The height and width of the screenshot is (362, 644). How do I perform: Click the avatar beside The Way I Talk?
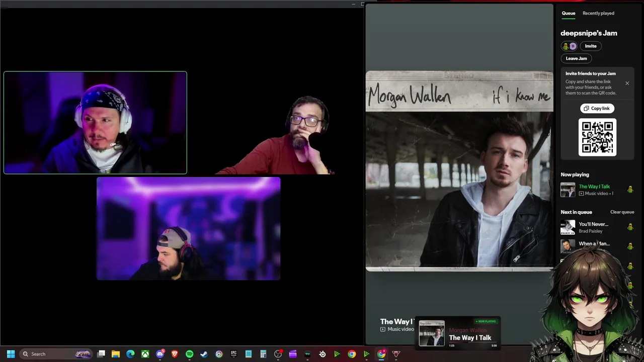[630, 190]
